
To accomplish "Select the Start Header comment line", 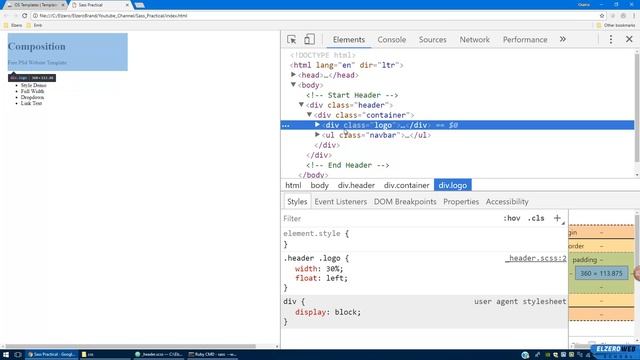I will tap(352, 95).
